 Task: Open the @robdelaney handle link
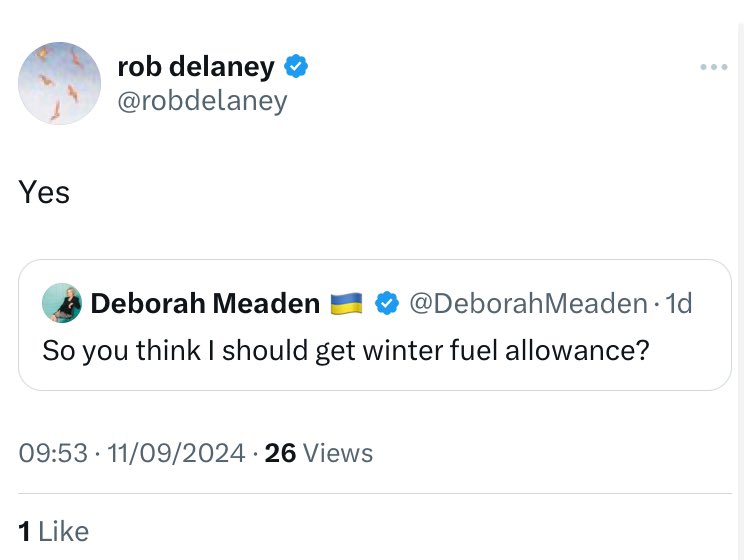coord(202,101)
